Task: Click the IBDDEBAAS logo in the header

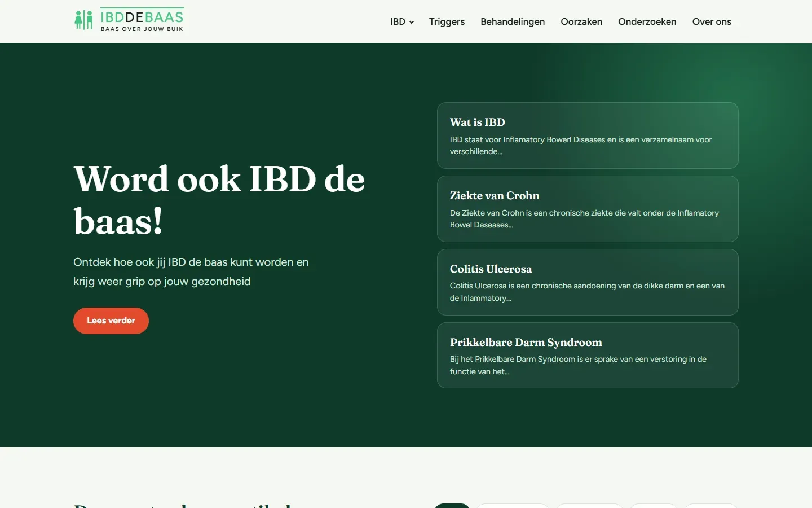Action: 129,20
